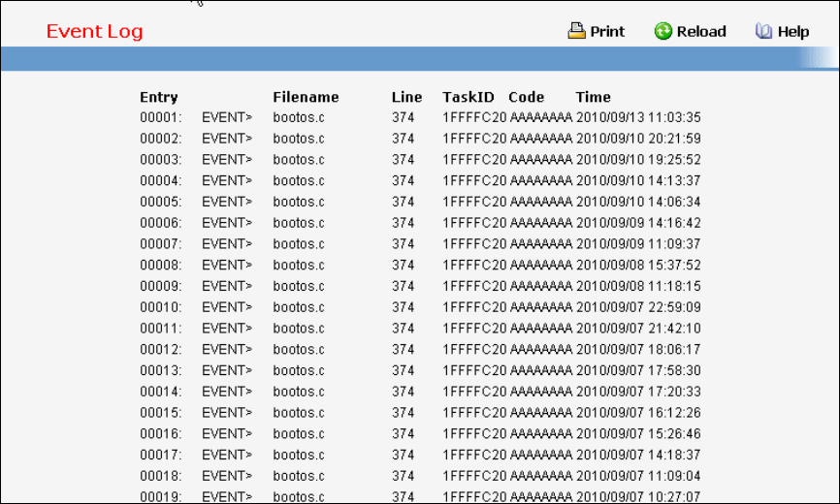Open the Help text link

point(793,32)
